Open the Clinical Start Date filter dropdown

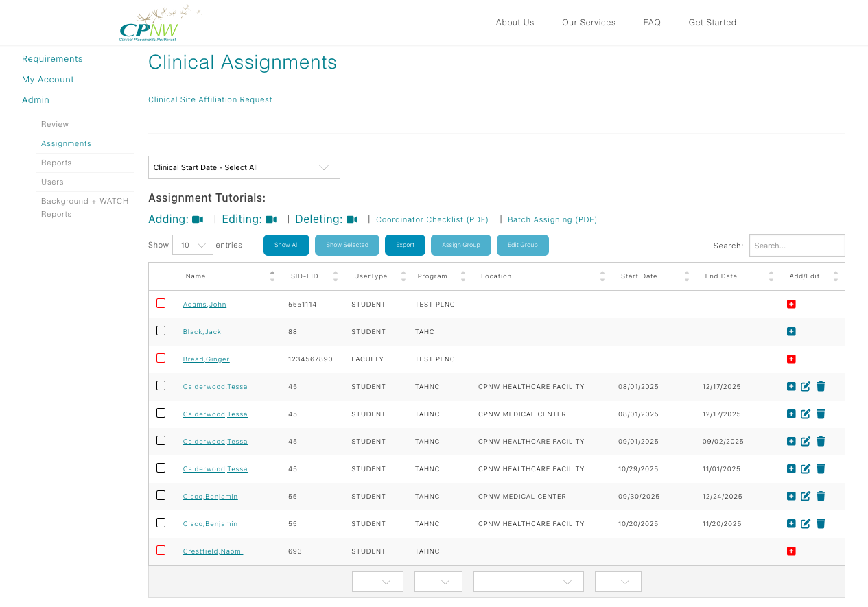pos(244,167)
